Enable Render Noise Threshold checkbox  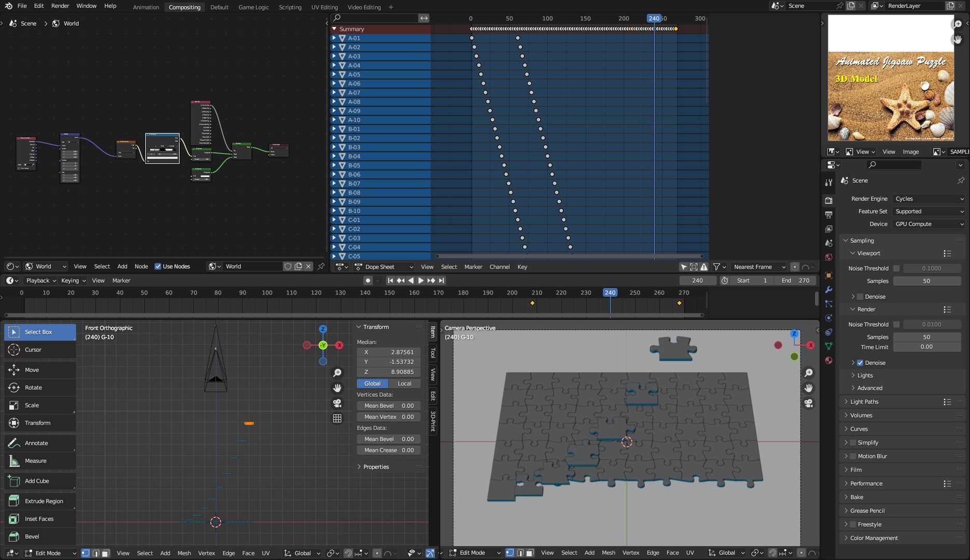[x=896, y=325]
